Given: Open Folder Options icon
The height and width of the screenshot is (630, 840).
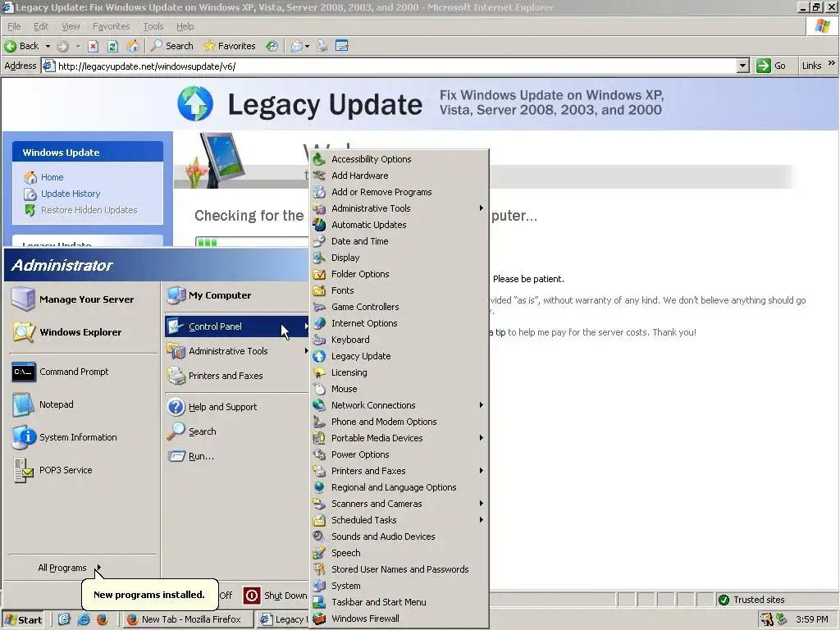Looking at the screenshot, I should [319, 274].
